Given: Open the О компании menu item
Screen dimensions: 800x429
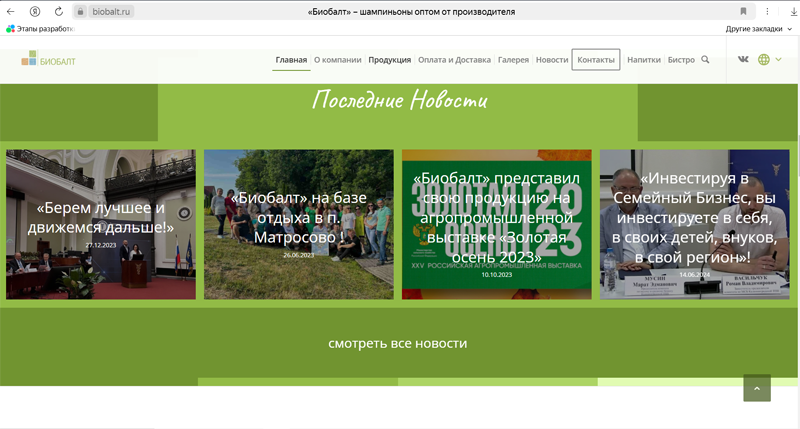Looking at the screenshot, I should point(338,60).
